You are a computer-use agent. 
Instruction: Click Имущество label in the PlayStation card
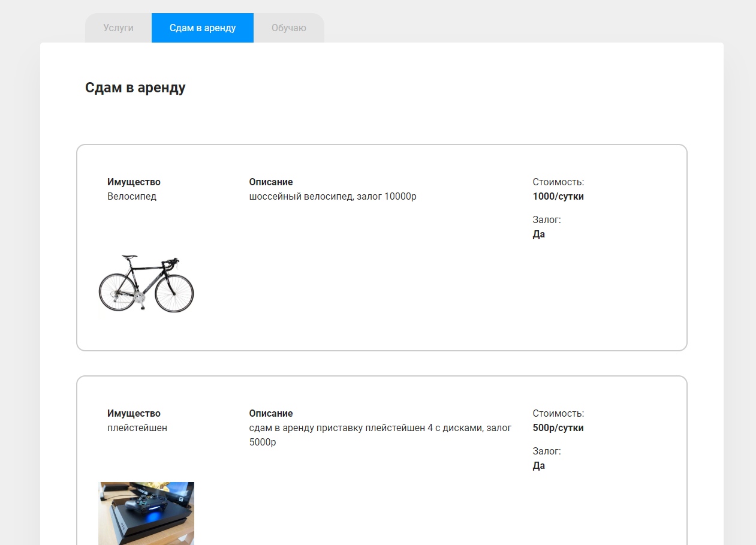(134, 413)
